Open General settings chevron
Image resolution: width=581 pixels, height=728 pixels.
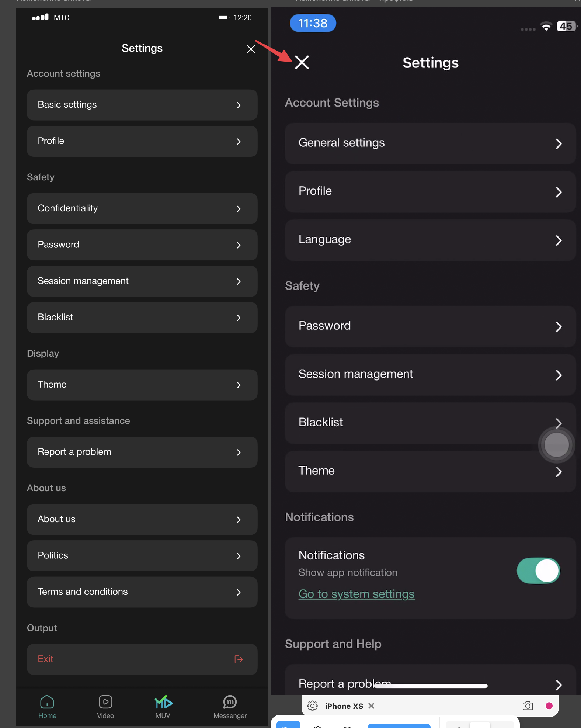[x=558, y=143]
